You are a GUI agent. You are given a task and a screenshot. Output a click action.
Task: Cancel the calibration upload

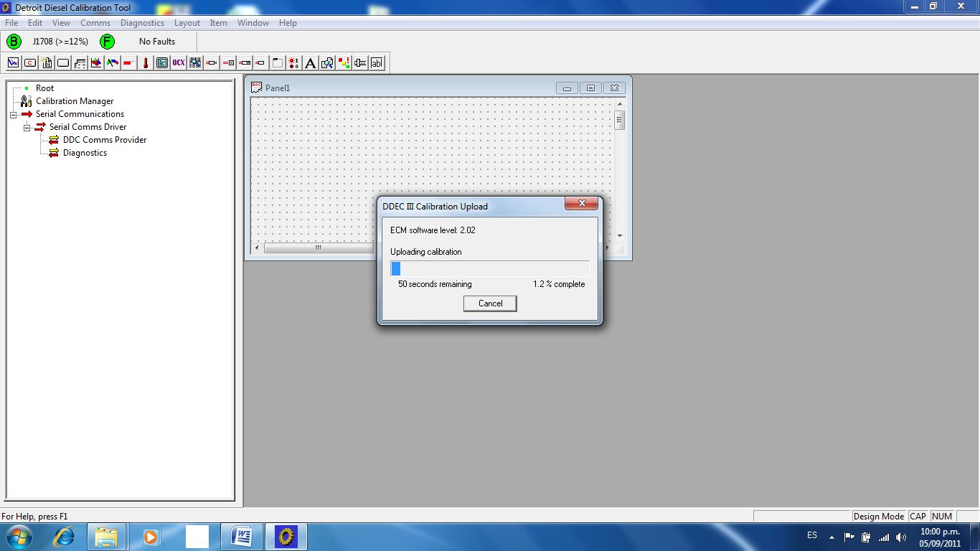point(490,303)
